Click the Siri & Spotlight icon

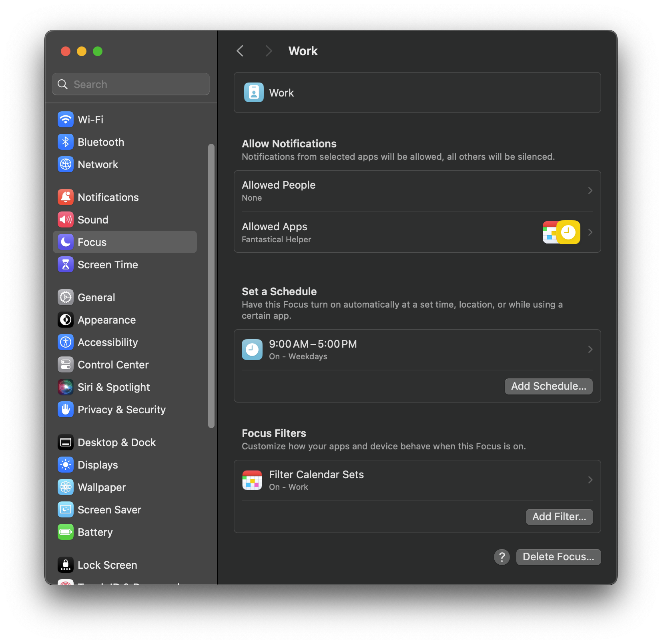66,387
